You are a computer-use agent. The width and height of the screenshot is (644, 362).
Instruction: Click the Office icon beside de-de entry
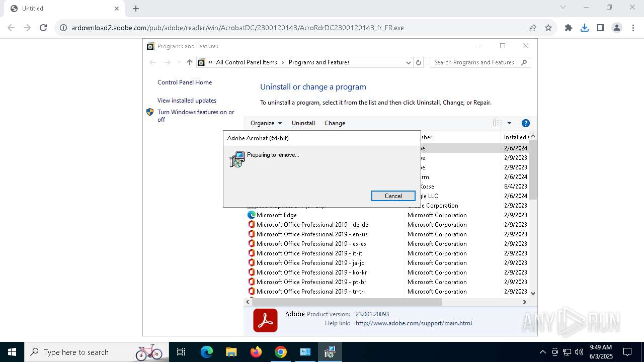click(252, 225)
